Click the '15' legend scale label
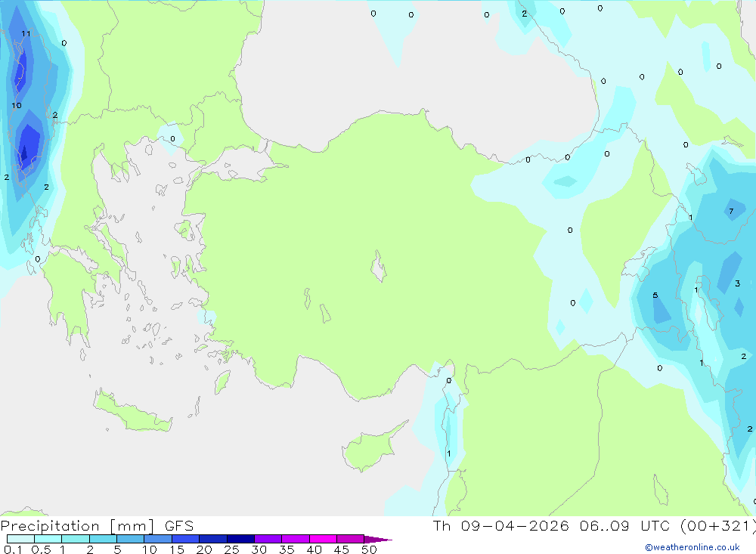The image size is (756, 554). click(x=177, y=549)
